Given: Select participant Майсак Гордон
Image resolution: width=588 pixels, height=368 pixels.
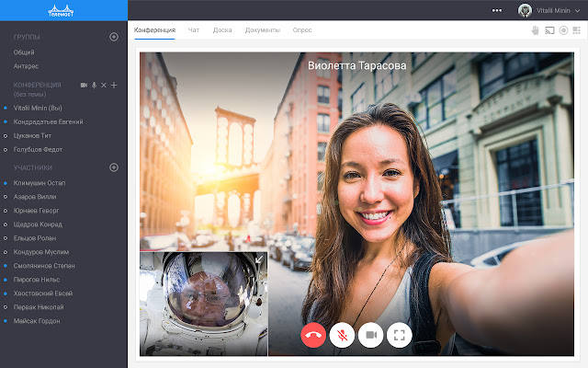Looking at the screenshot, I should [37, 321].
